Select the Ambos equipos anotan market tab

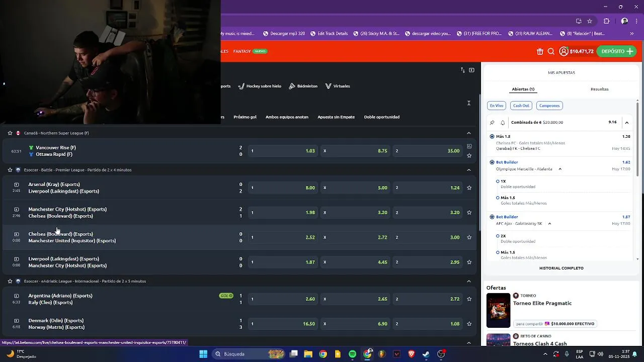point(287,117)
